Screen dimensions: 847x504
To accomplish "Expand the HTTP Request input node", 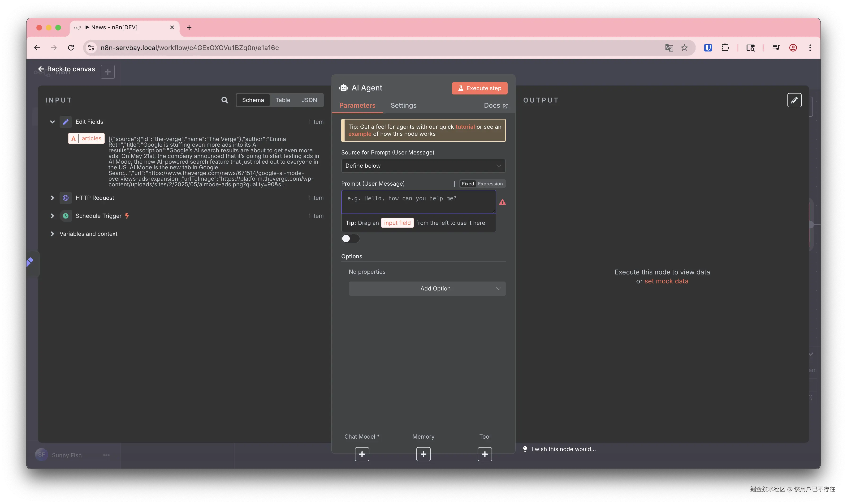I will [52, 198].
